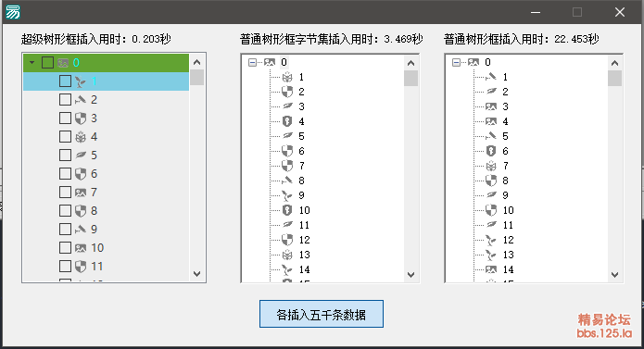This screenshot has height=349, width=644.
Task: Click the middle tree scrollbar thumb
Action: (x=410, y=79)
